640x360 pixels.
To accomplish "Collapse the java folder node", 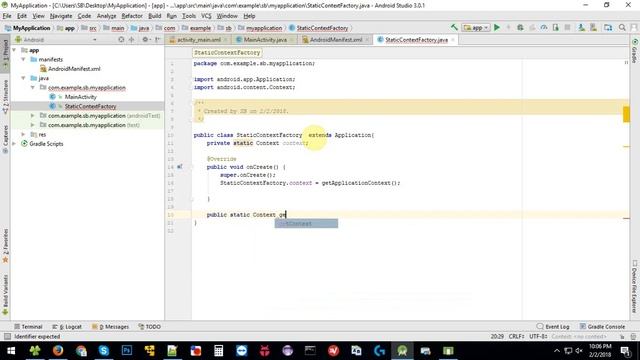I will coord(24,78).
